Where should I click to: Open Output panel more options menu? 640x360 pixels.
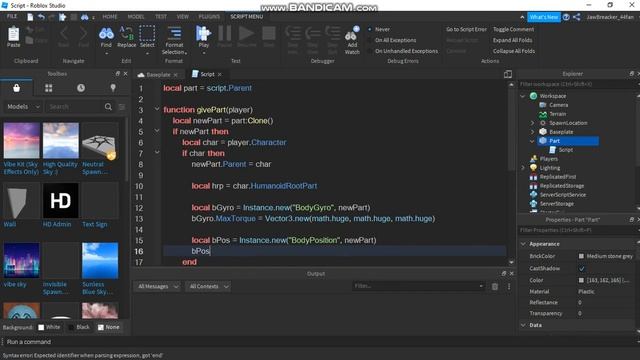pos(509,287)
